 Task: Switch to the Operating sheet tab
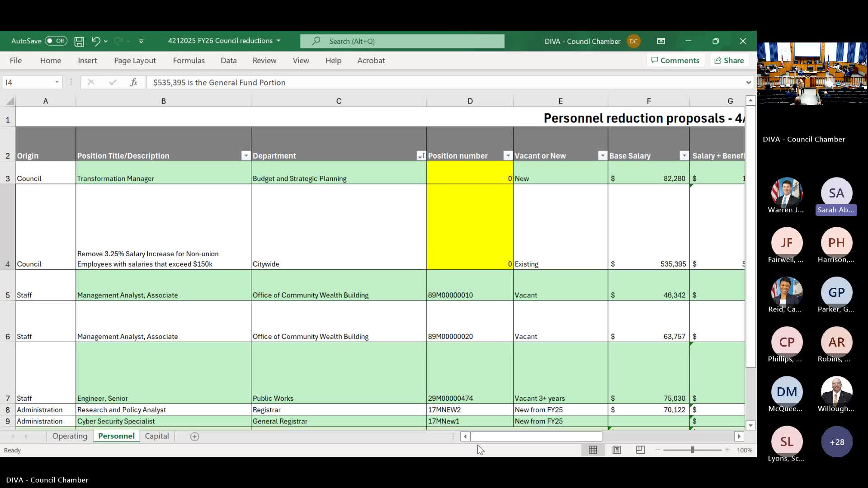pyautogui.click(x=70, y=436)
